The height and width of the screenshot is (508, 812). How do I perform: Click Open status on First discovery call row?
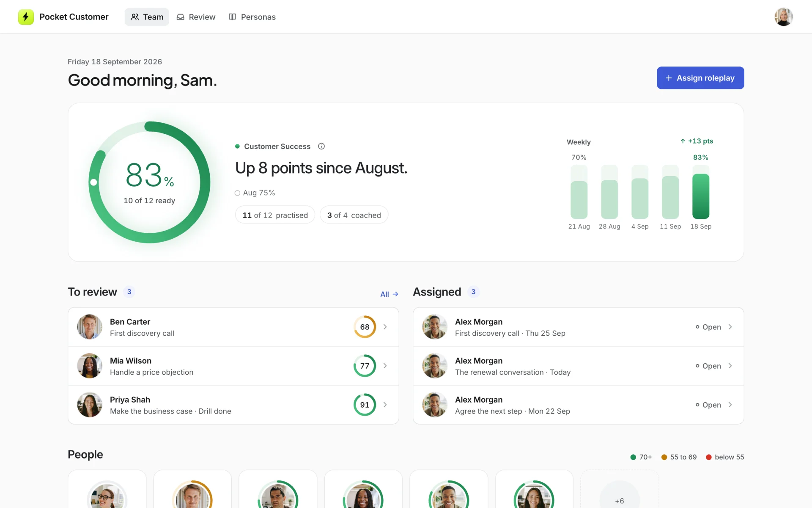pyautogui.click(x=708, y=327)
